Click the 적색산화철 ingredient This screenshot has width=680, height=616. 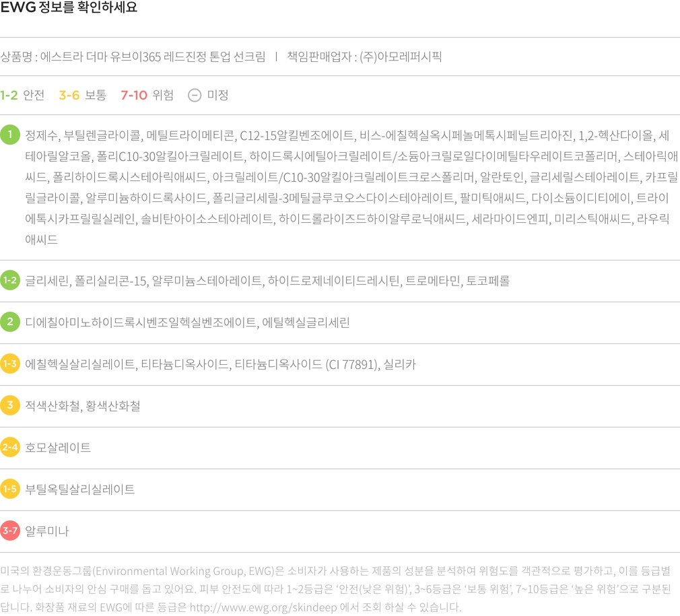(x=53, y=406)
